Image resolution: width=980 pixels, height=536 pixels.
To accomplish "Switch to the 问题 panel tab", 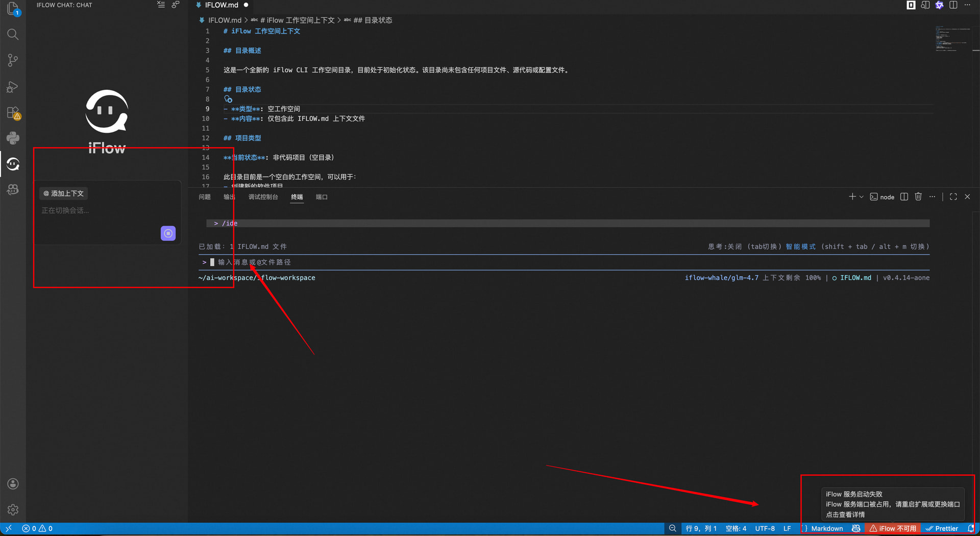I will 205,197.
